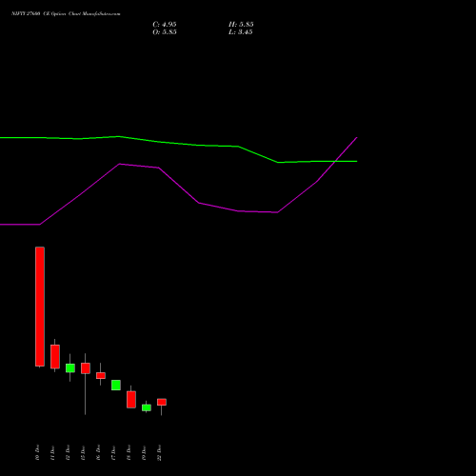476x476 pixels.
Task: Click the high value H: 5.85
Action: [x=241, y=25]
